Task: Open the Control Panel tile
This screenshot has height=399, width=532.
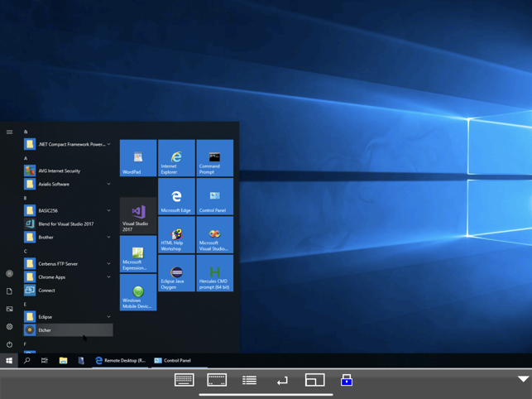Action: (215, 196)
